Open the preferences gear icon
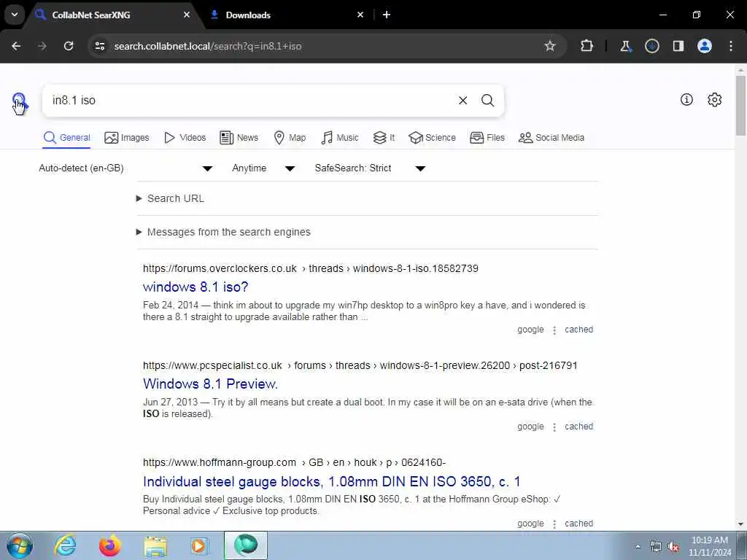This screenshot has width=747, height=560. click(x=714, y=99)
